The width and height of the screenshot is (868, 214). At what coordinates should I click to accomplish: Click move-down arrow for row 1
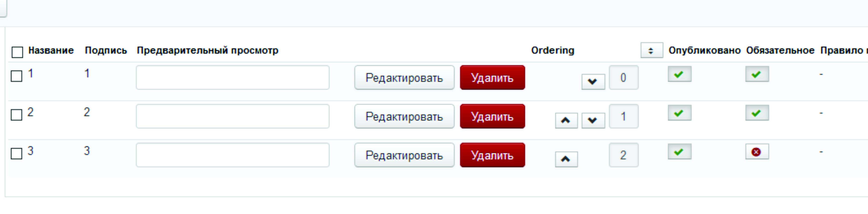pos(593,82)
